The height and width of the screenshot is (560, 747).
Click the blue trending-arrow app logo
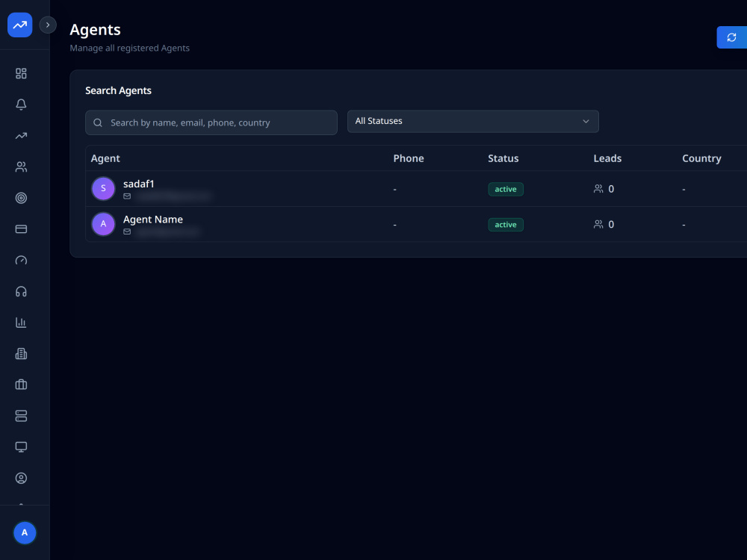[20, 25]
